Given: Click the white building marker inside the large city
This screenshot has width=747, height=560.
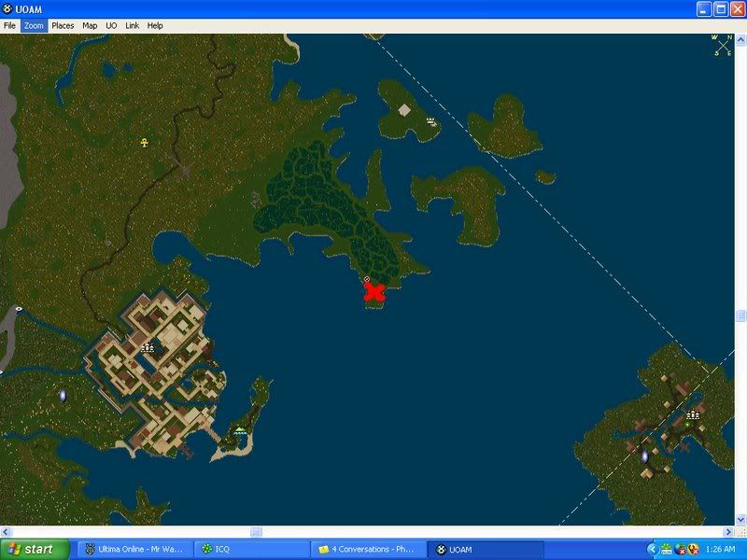Looking at the screenshot, I should pyautogui.click(x=148, y=347).
